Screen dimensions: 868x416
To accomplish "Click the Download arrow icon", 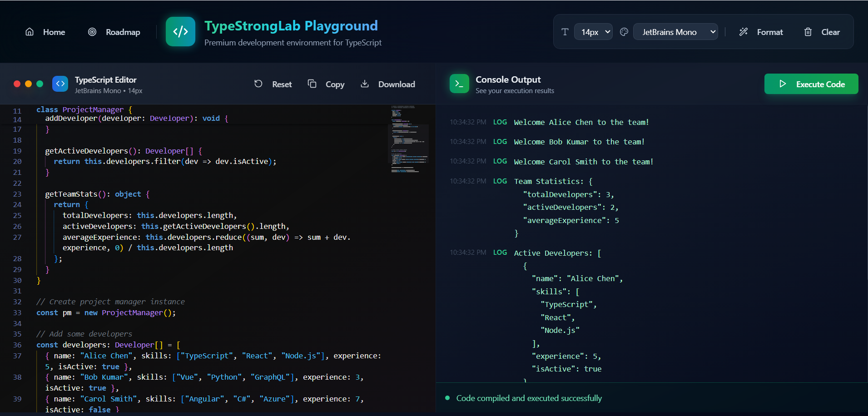I will click(x=365, y=84).
